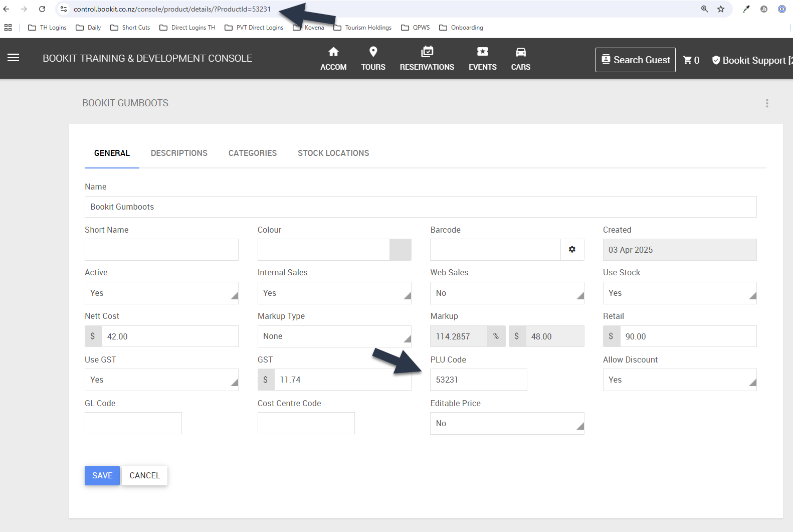Click the Name input field
The width and height of the screenshot is (793, 532).
(421, 207)
